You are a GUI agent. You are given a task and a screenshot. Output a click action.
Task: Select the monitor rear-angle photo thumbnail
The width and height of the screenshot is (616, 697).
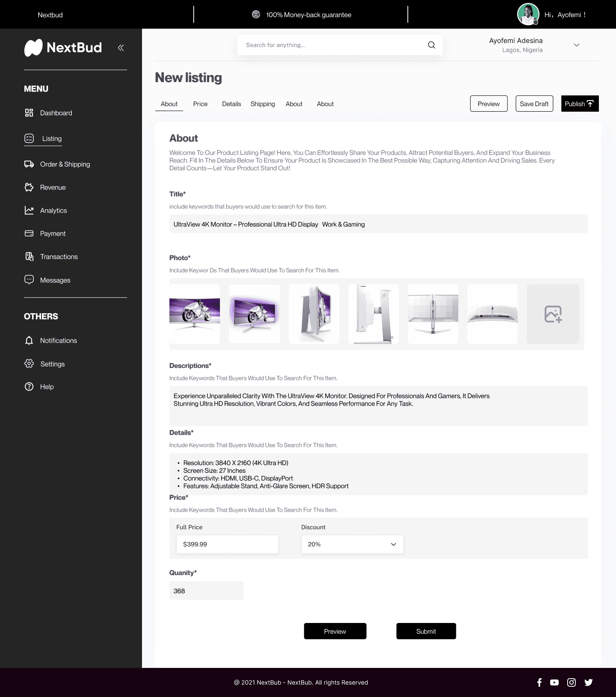(314, 314)
